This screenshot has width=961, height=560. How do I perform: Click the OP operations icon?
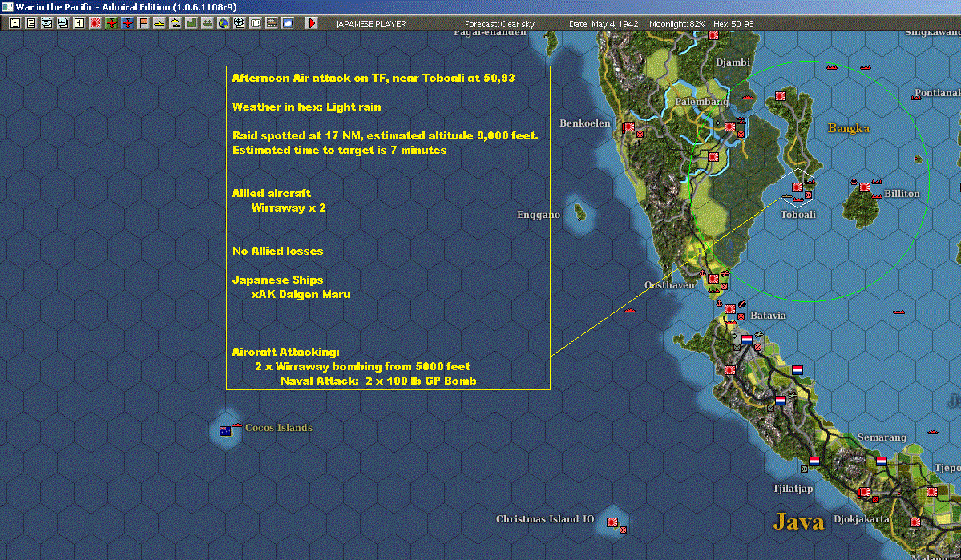pyautogui.click(x=256, y=23)
